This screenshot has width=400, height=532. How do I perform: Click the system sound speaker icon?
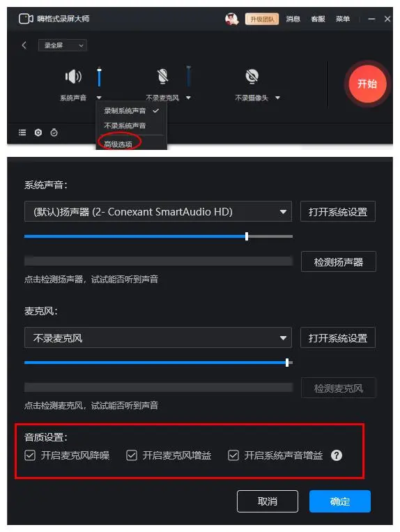73,76
